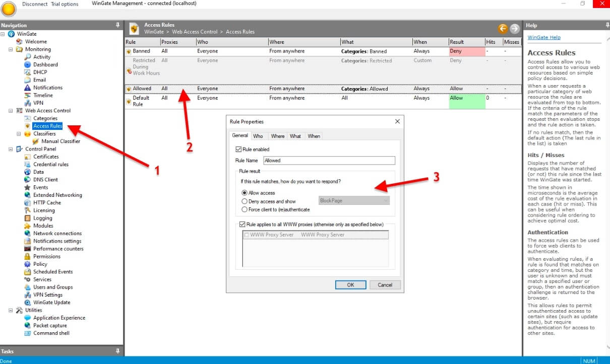Select the Permissions lock icon
610x364 pixels.
click(x=28, y=256)
